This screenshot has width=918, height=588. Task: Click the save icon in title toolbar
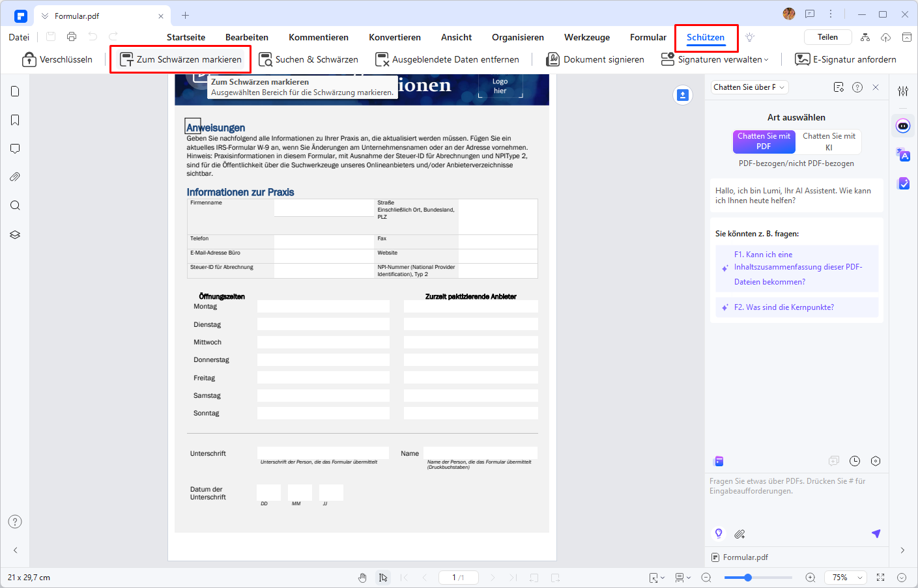point(51,36)
